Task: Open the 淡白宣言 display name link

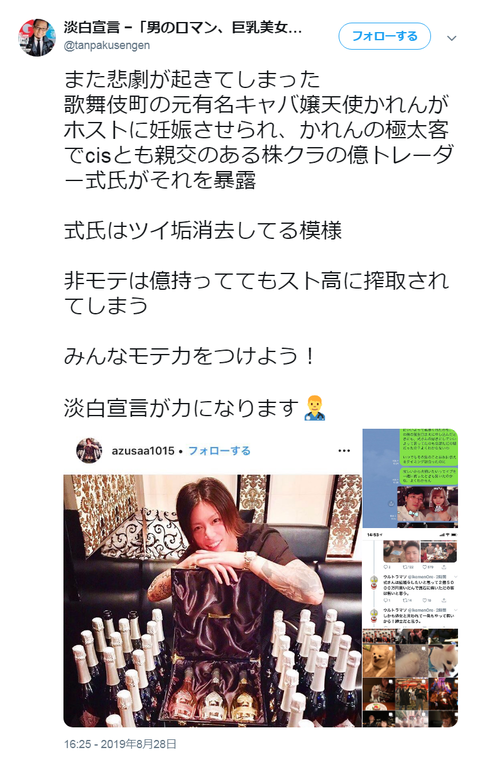Action: (x=182, y=27)
